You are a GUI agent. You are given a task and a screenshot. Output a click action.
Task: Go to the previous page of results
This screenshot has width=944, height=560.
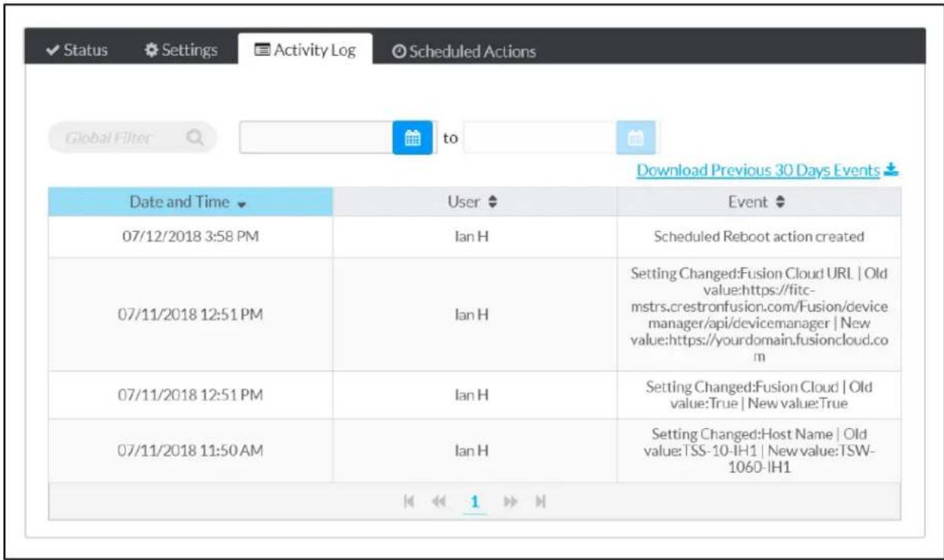click(x=438, y=502)
